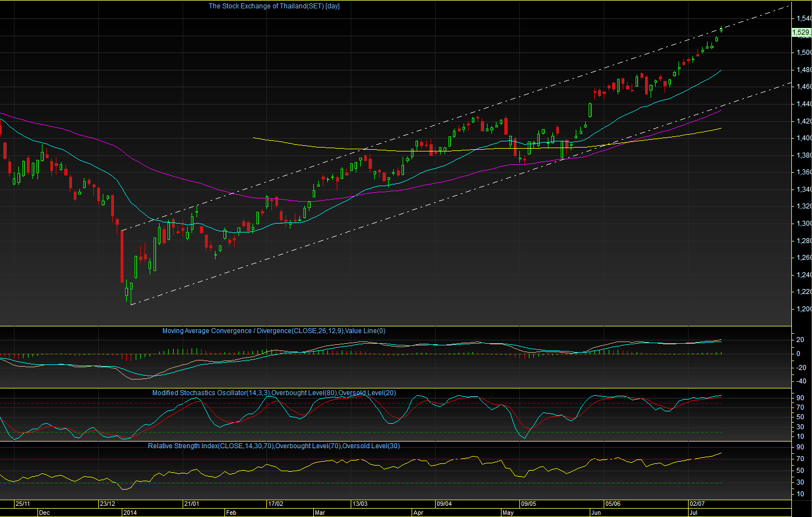Select the Relative Strength Index indicator label
This screenshot has width=812, height=517.
(274, 446)
